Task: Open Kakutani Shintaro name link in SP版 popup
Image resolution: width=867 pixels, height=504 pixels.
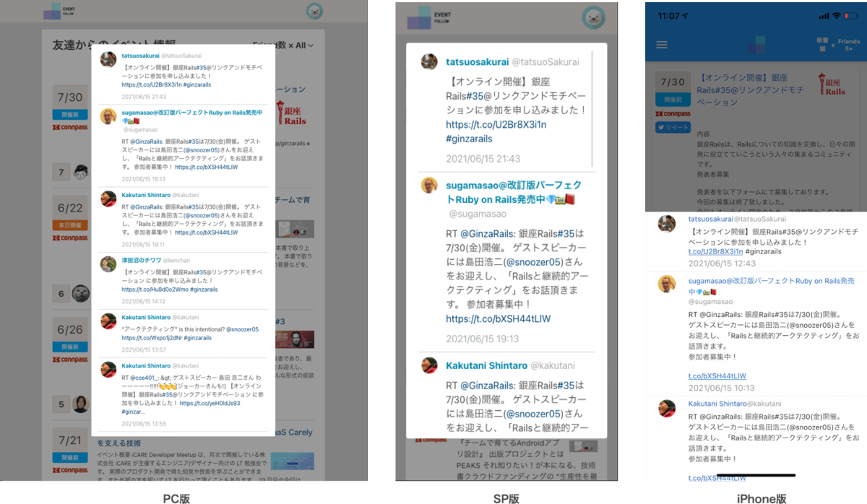Action: point(486,366)
